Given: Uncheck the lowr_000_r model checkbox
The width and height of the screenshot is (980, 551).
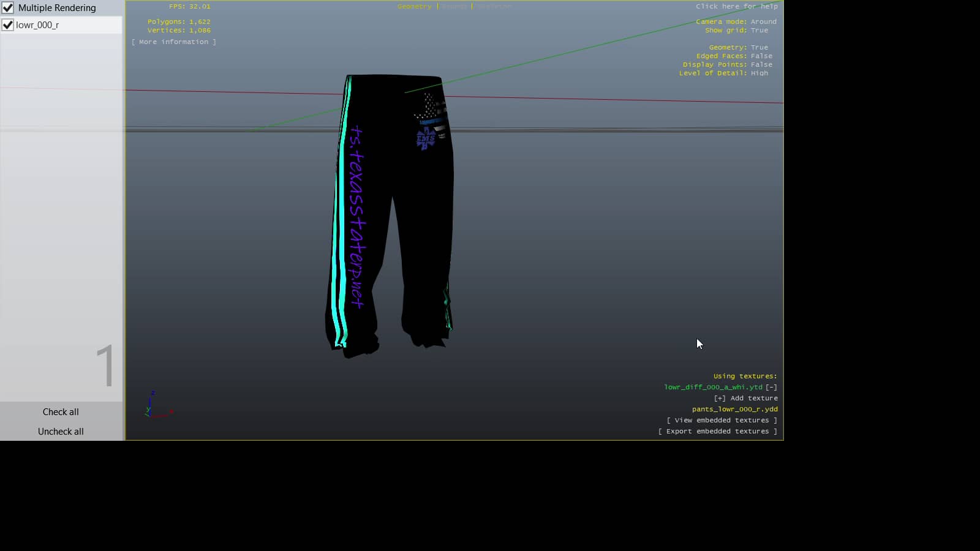Looking at the screenshot, I should point(8,25).
